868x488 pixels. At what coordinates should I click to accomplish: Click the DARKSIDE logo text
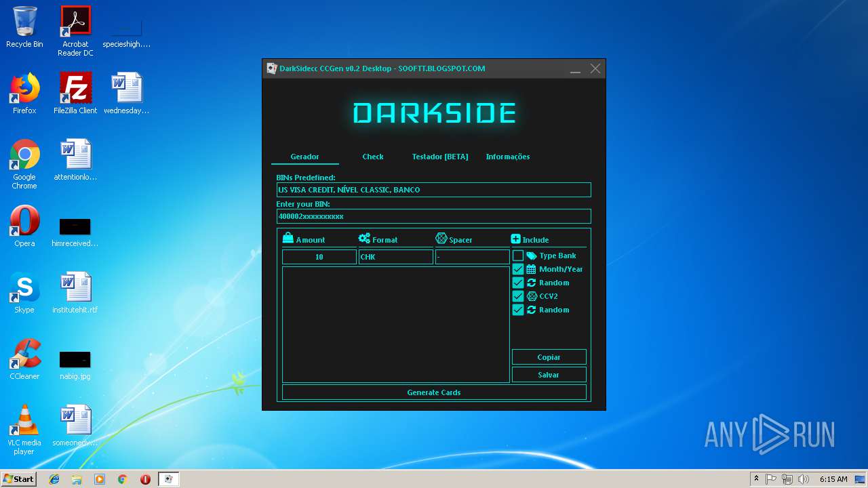pos(435,113)
